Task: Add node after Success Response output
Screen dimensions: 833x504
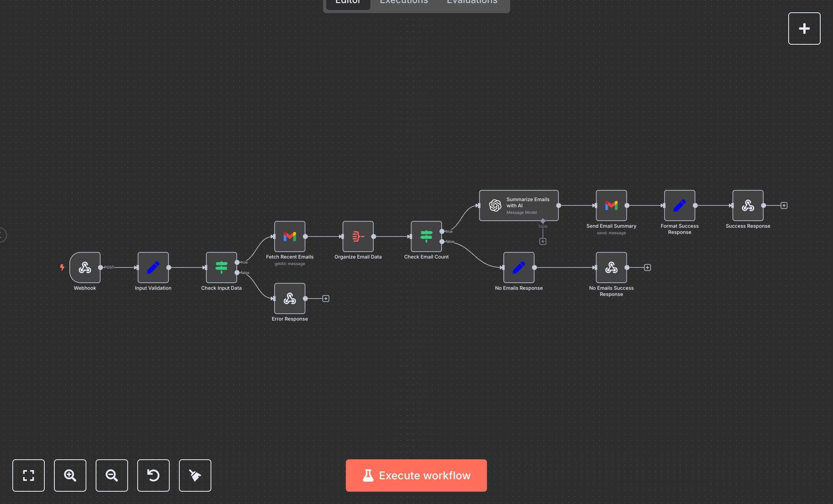Action: click(784, 205)
